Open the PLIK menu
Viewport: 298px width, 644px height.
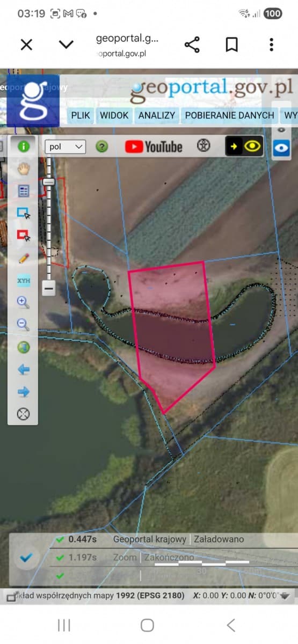(81, 115)
